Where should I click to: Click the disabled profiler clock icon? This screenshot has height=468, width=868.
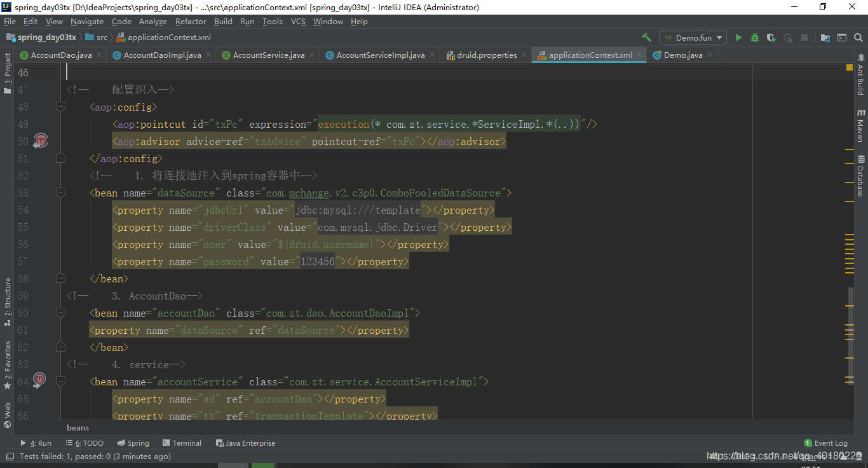coord(788,38)
